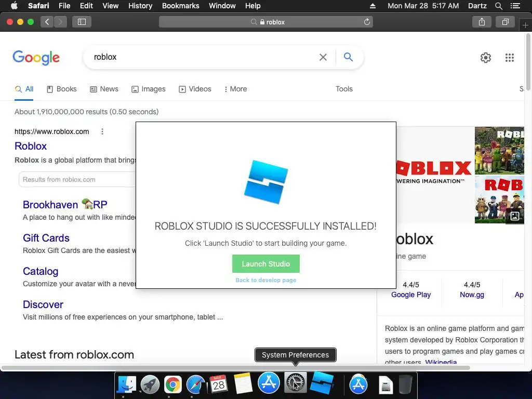The height and width of the screenshot is (399, 532).
Task: Open the Window menu
Action: [222, 6]
